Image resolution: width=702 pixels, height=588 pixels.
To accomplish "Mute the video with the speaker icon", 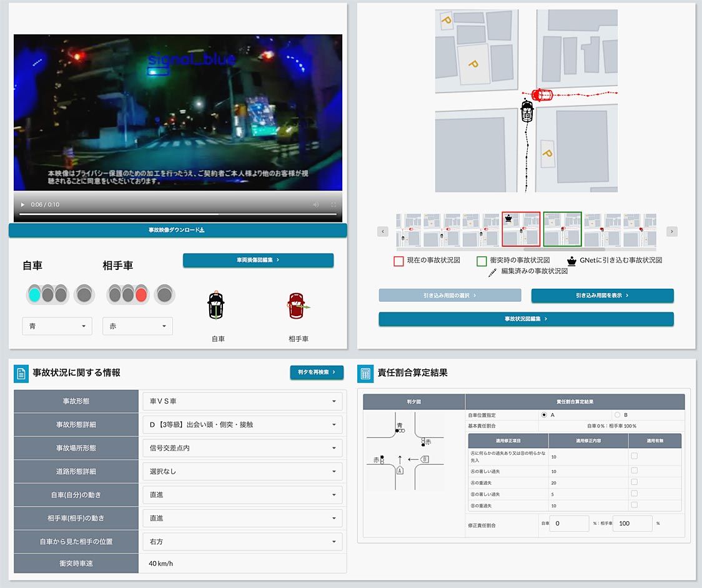I will (316, 204).
